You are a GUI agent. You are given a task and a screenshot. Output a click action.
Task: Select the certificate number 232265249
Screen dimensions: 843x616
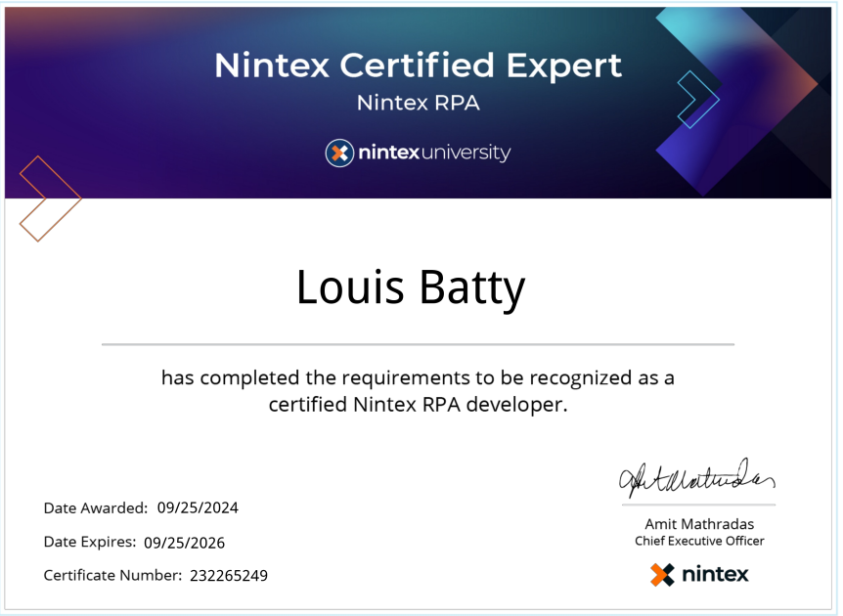pos(229,576)
